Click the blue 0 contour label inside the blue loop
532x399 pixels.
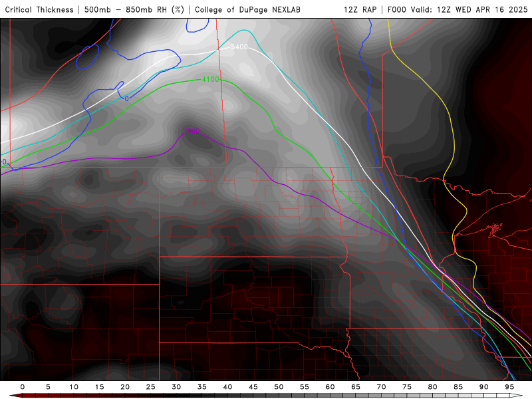point(126,98)
